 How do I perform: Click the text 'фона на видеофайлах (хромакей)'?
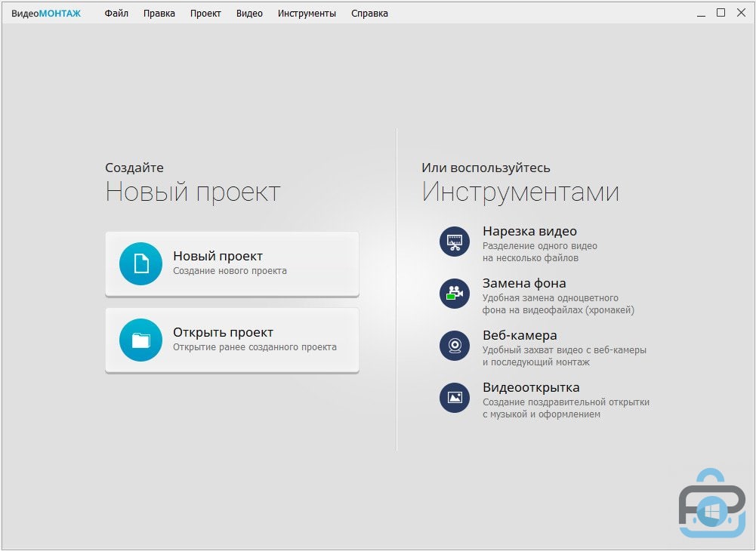point(558,310)
